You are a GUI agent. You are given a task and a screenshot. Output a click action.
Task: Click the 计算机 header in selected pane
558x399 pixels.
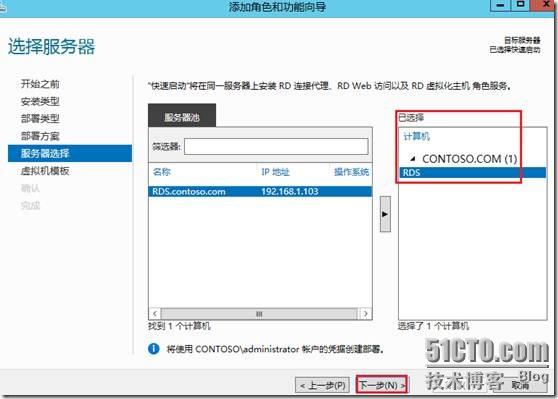[x=416, y=136]
